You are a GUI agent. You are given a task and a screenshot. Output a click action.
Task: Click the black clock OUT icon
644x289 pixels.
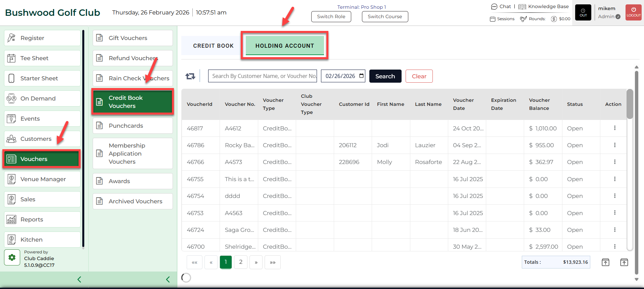[583, 13]
